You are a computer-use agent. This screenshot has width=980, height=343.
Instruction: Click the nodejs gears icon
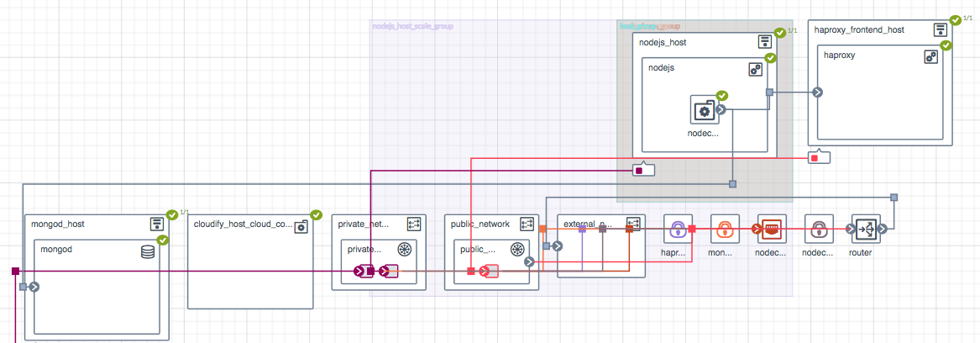pyautogui.click(x=755, y=70)
